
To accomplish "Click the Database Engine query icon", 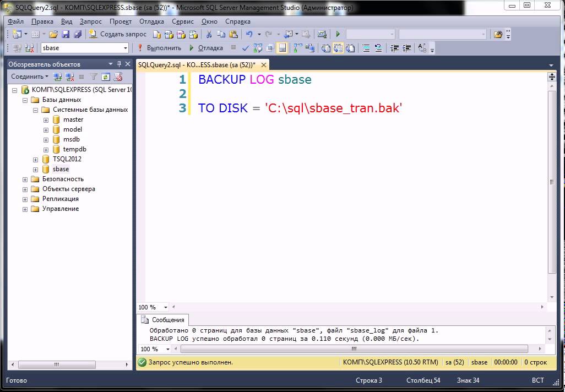I will click(x=157, y=34).
